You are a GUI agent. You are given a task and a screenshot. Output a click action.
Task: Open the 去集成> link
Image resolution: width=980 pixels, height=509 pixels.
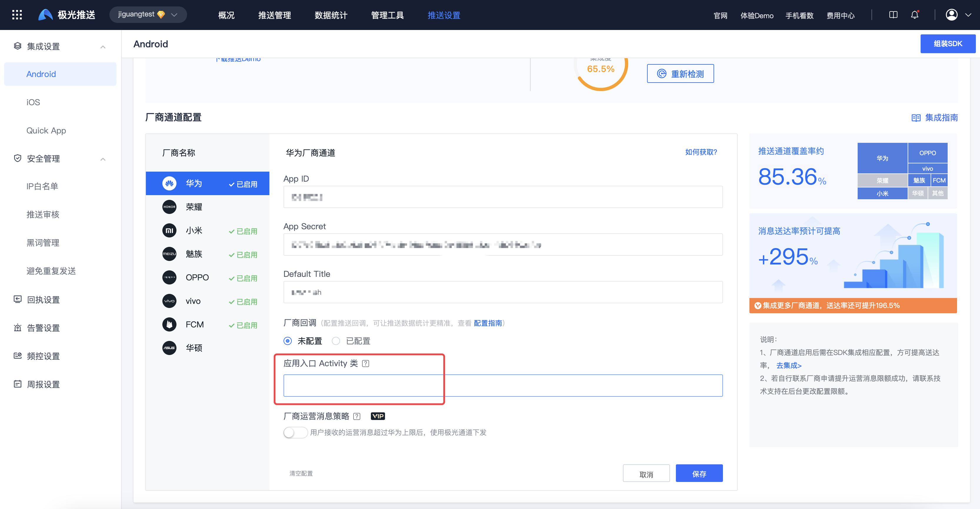(789, 366)
